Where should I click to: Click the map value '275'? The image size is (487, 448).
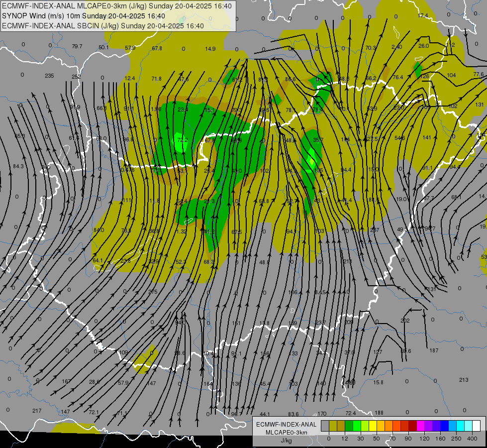tap(153, 292)
